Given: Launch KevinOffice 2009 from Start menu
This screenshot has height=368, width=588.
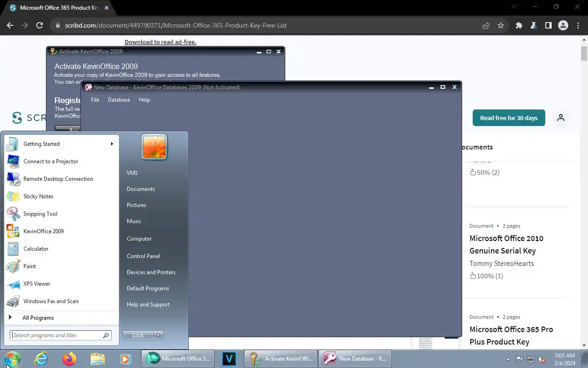Looking at the screenshot, I should click(61, 231).
